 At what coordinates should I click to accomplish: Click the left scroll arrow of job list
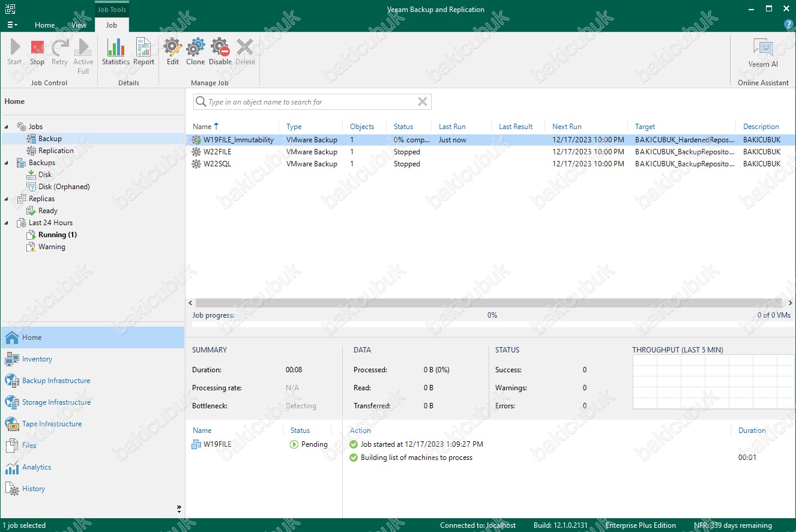click(191, 303)
